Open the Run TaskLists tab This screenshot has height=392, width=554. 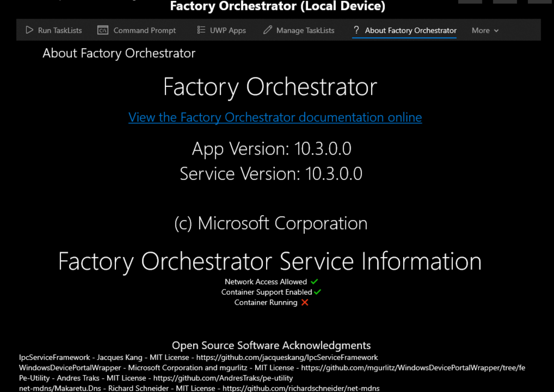pyautogui.click(x=54, y=30)
